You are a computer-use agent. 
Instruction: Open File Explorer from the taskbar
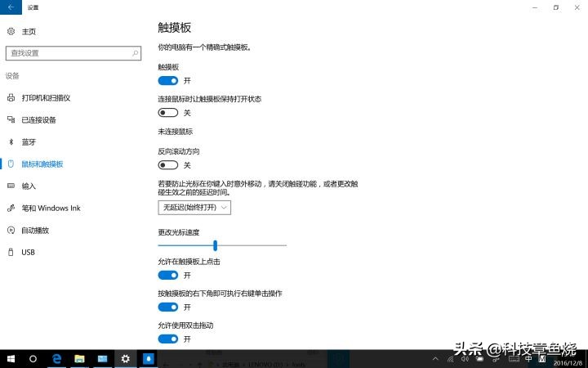pyautogui.click(x=79, y=359)
